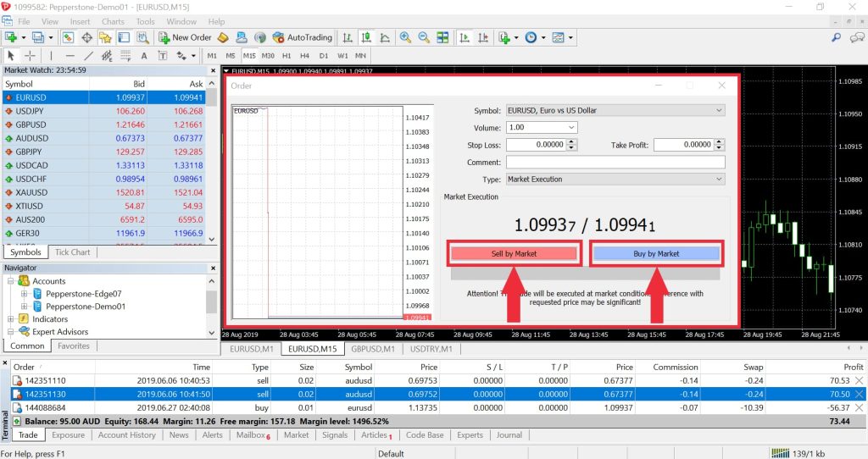Select the text label 'A' tool
The width and height of the screenshot is (868, 459).
(x=144, y=55)
